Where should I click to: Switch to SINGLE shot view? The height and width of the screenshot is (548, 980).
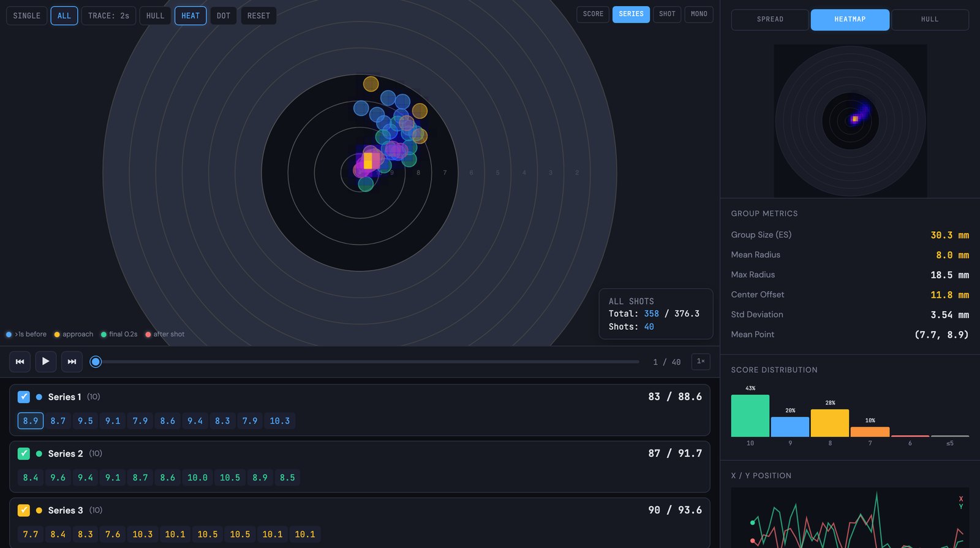pyautogui.click(x=27, y=16)
